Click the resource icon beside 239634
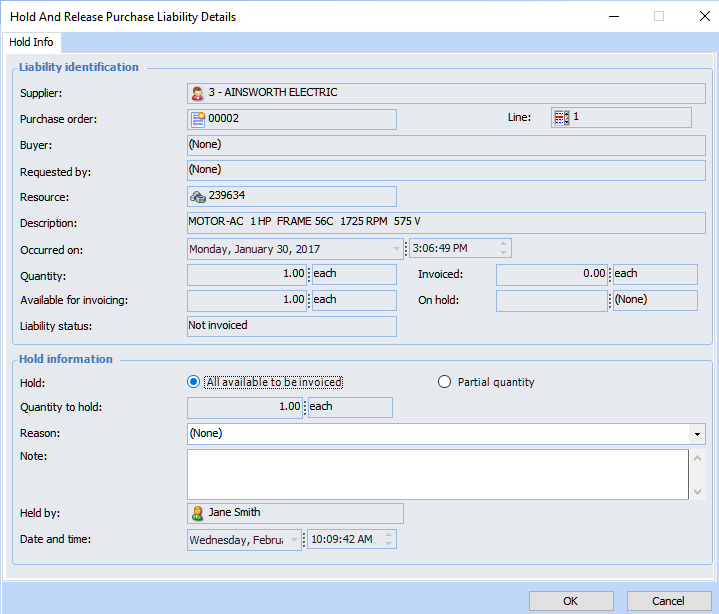719x614 pixels. pos(198,197)
